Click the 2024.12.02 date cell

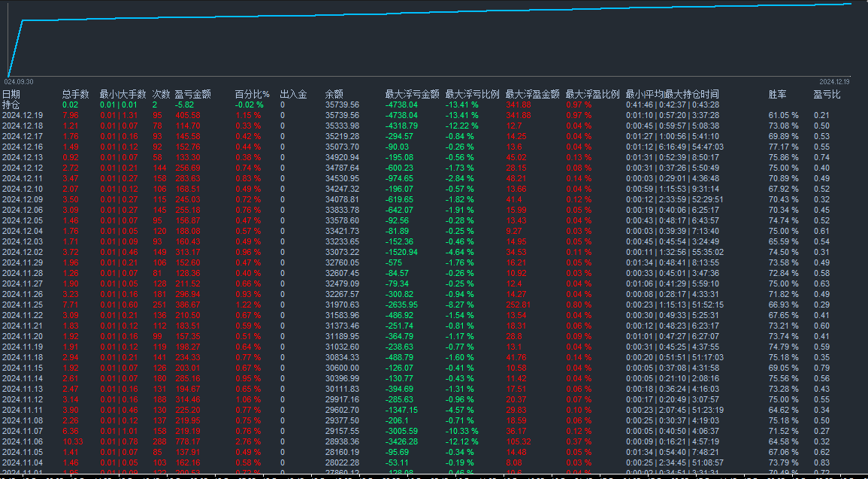[22, 252]
